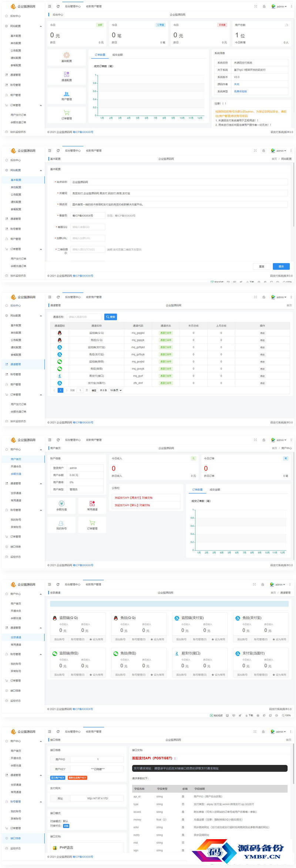
Task: Toggle 设为常用 star on 免挂(微信) card
Action: click(152, 675)
